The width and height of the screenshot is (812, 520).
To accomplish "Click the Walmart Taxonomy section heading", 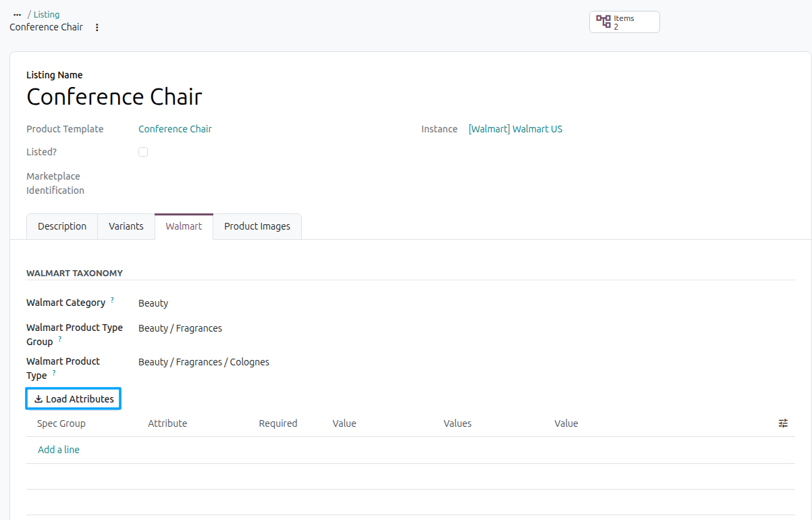I will (x=74, y=274).
